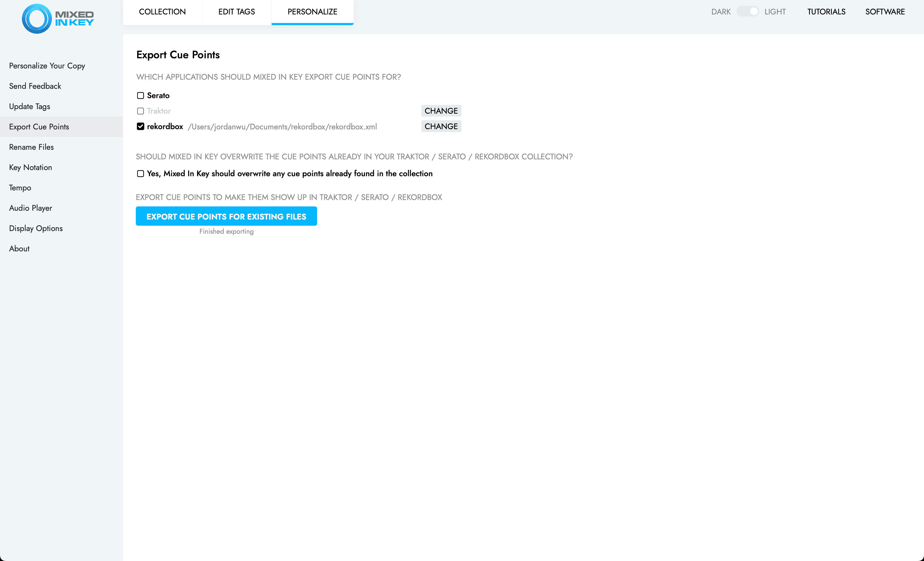Click the 'Finished exporting' status text
924x561 pixels.
(x=226, y=231)
